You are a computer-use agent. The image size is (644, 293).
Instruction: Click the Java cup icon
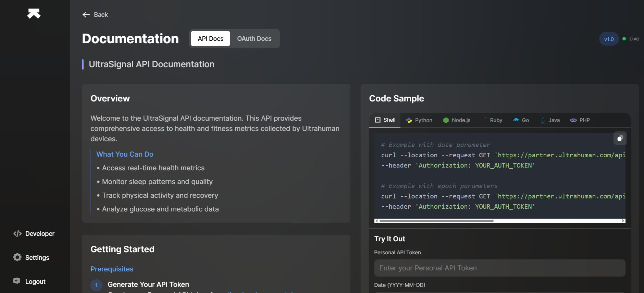point(543,120)
